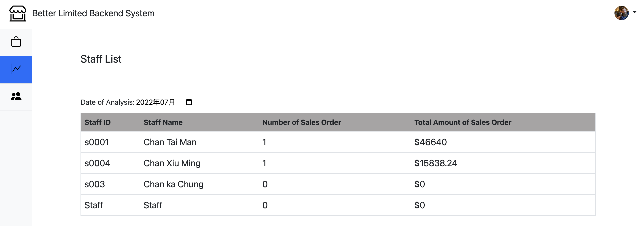Select the Chan ka Chung row
The image size is (644, 226).
click(174, 184)
